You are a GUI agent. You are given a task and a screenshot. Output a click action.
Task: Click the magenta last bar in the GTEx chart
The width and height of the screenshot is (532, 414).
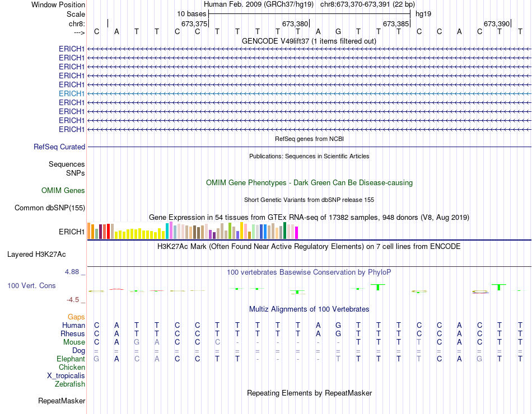coord(297,233)
